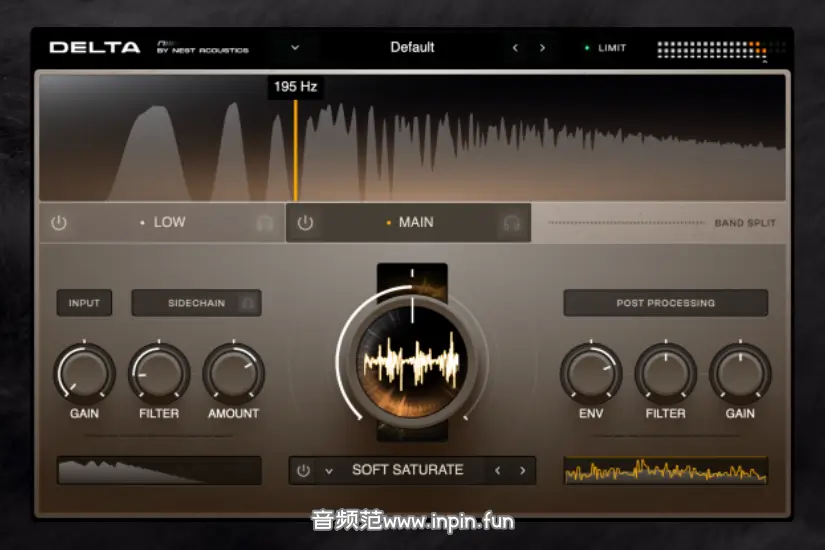Screen dimensions: 825x550
Task: Click the 195 Hz crossover marker
Action: pyautogui.click(x=296, y=150)
